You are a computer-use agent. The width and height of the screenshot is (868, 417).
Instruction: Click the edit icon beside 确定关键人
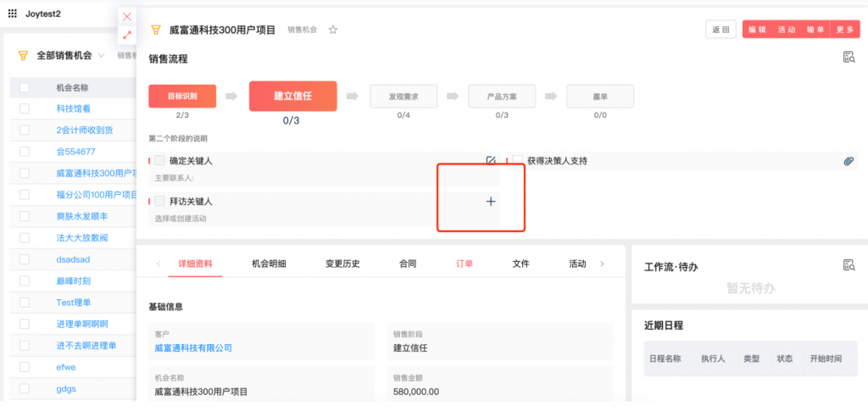(491, 160)
